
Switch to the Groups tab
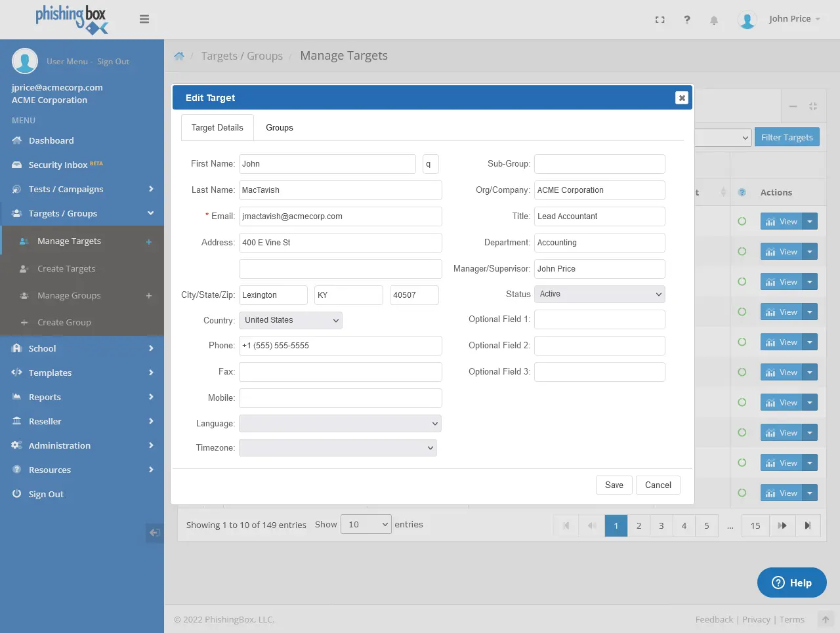coord(279,128)
